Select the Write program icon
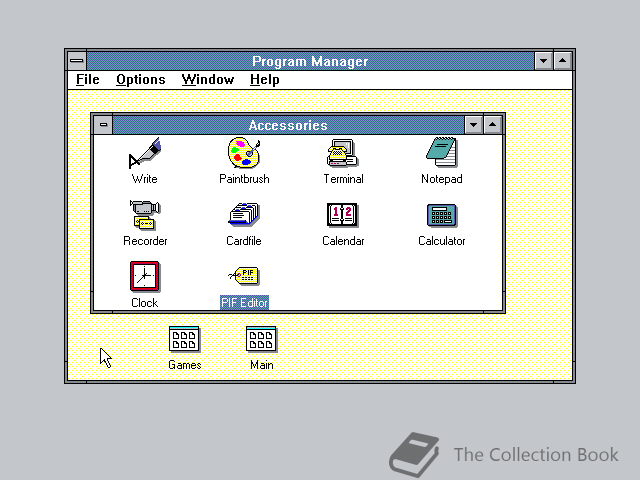Viewport: 640px width, 480px height. pyautogui.click(x=144, y=153)
